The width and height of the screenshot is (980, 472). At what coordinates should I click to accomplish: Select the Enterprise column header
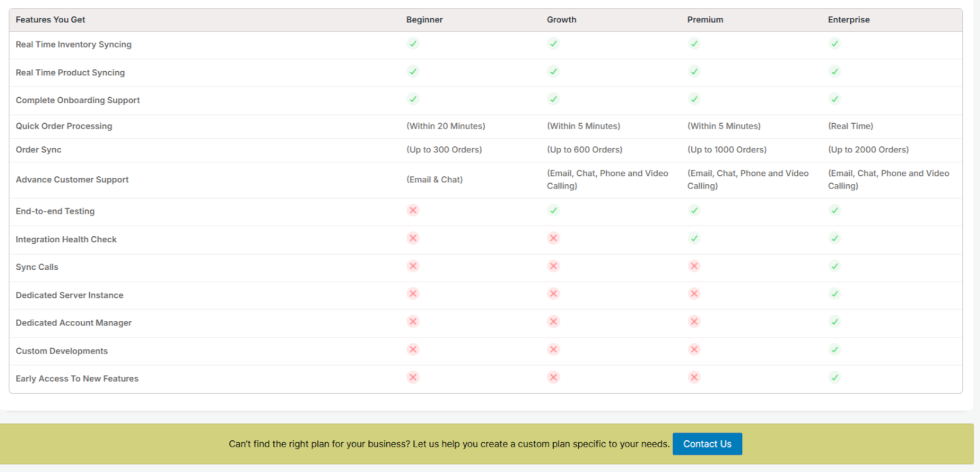pyautogui.click(x=849, y=20)
